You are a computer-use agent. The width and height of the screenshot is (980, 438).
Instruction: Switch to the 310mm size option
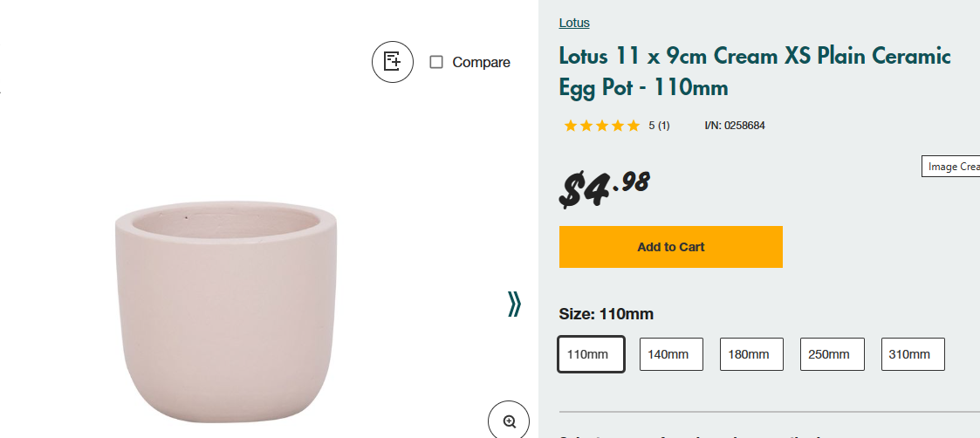click(912, 354)
